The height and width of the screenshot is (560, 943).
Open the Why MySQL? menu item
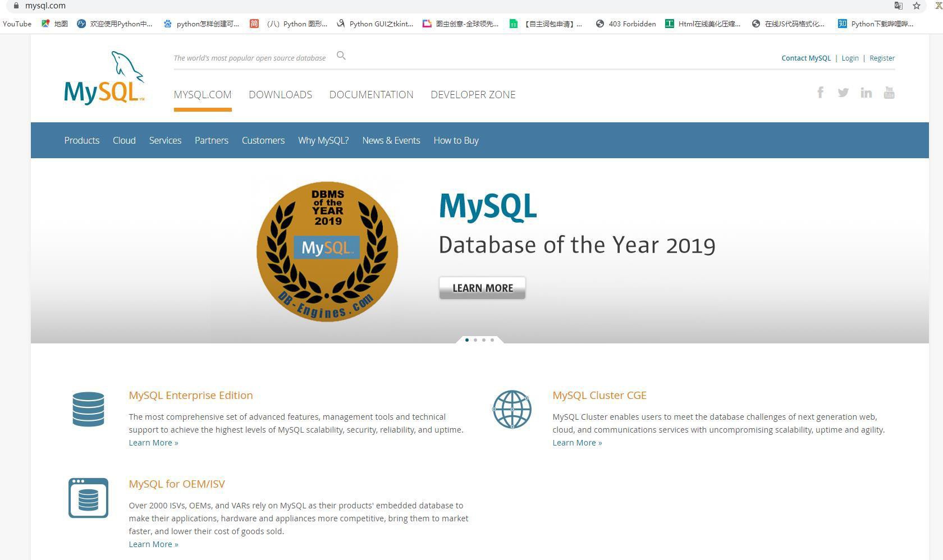pos(323,140)
